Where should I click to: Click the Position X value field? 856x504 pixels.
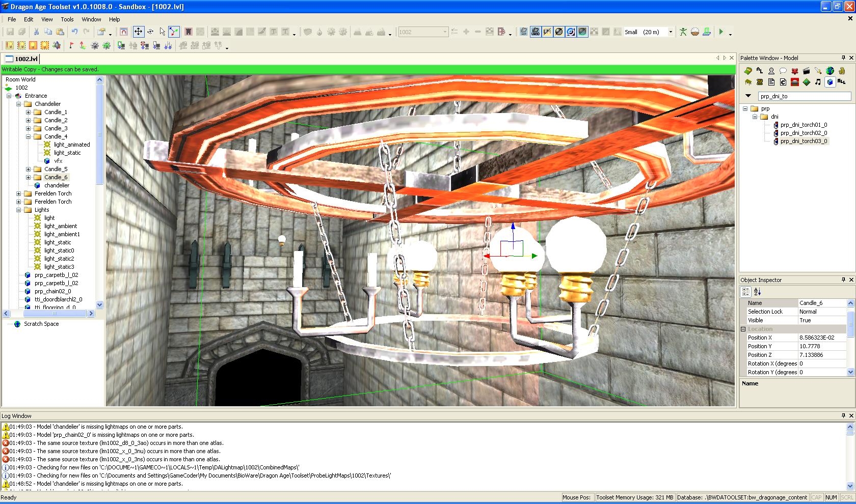pos(822,338)
